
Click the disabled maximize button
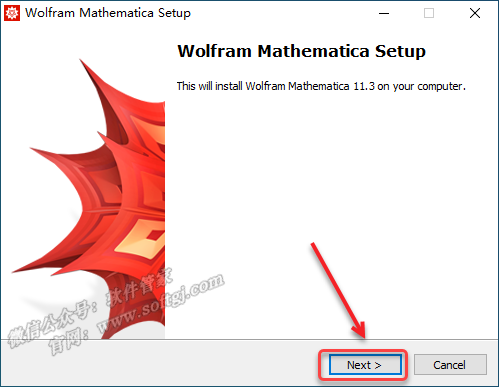pyautogui.click(x=429, y=13)
